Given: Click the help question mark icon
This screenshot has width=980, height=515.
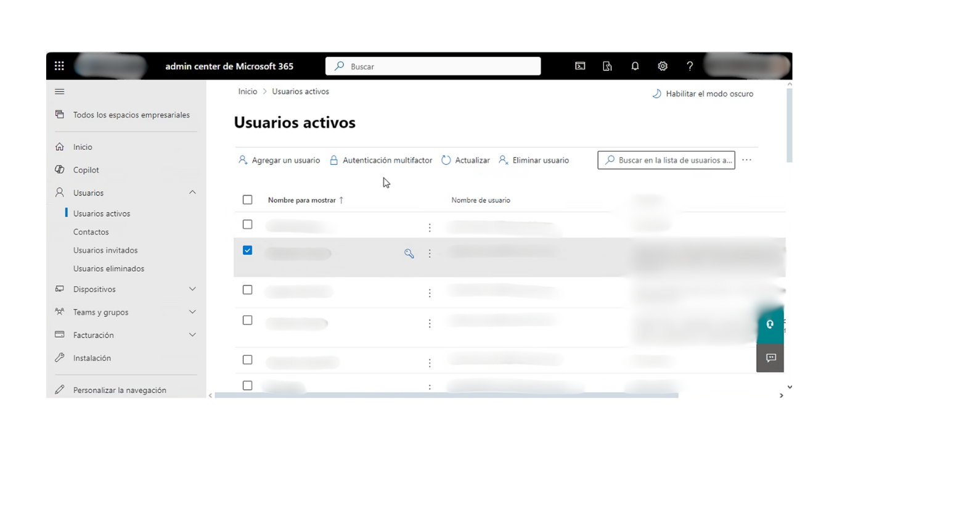Looking at the screenshot, I should 690,66.
